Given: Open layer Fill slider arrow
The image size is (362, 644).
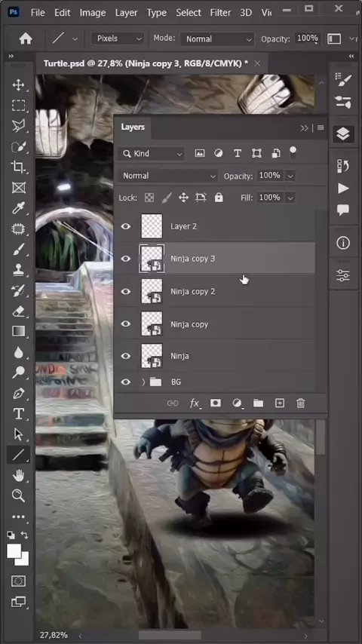Looking at the screenshot, I should coord(290,198).
